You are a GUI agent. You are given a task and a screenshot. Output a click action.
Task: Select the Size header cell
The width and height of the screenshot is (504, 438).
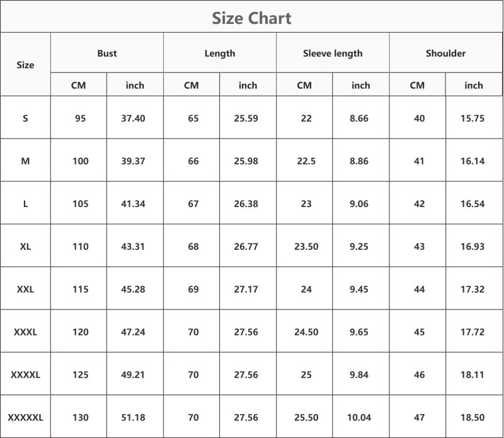click(25, 65)
